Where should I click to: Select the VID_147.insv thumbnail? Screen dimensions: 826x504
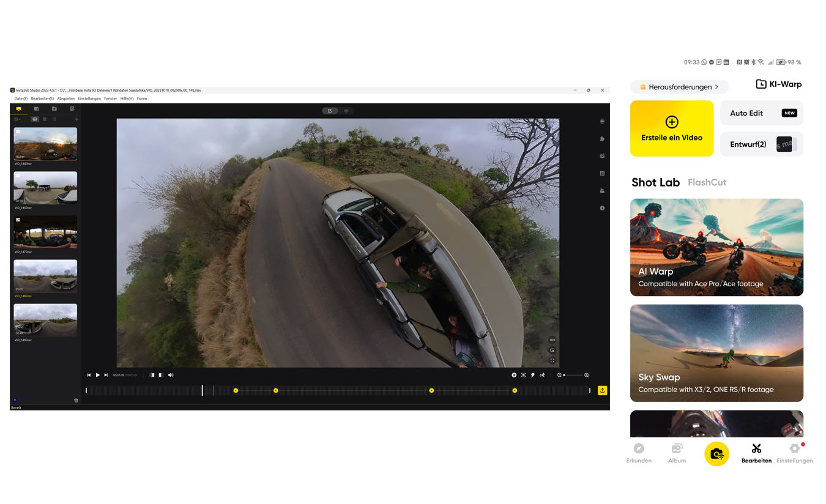45,232
